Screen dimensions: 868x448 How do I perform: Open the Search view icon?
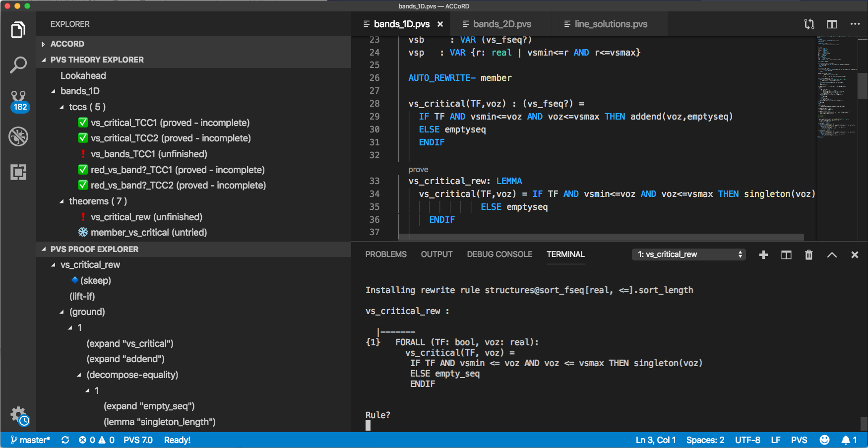click(x=18, y=64)
